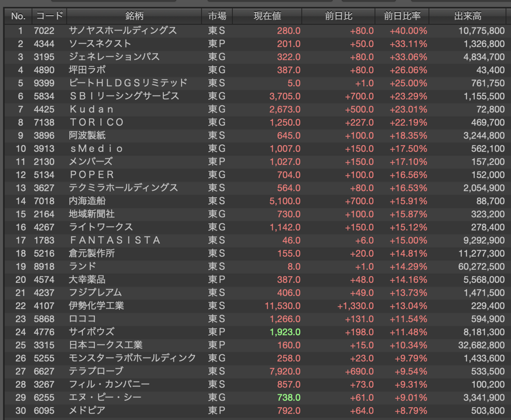Viewport: 511px width, 420px height.
Task: Click the price 11,530.0
Action: [x=283, y=306]
